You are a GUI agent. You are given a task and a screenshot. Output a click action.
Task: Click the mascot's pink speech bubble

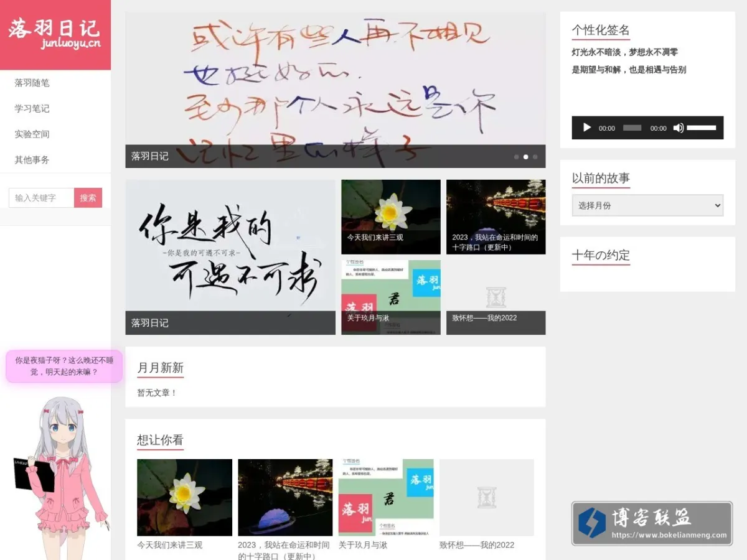coord(64,366)
